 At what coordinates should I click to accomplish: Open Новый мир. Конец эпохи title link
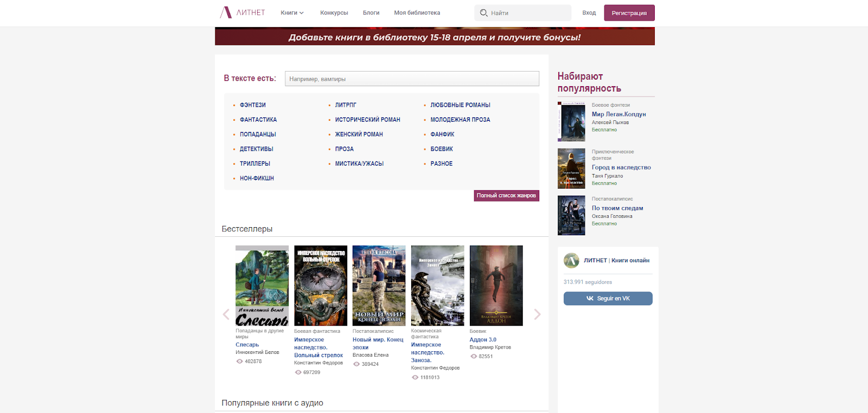tap(378, 344)
